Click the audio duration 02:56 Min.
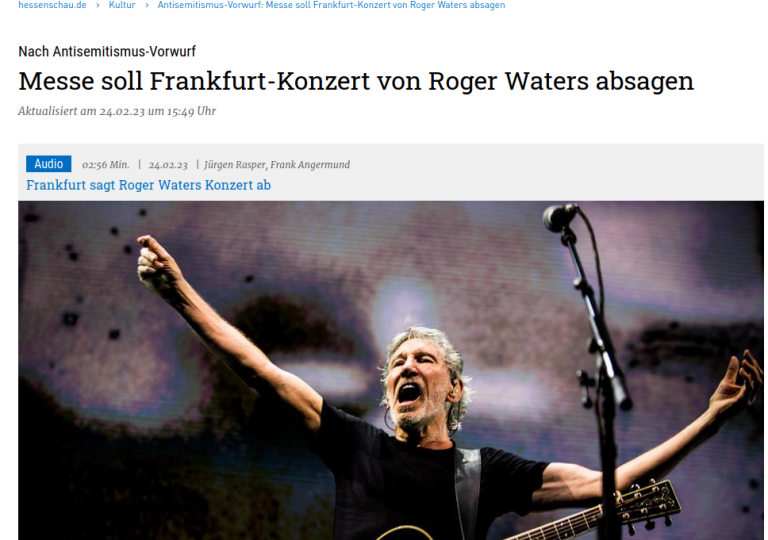The image size is (768, 540). [x=105, y=165]
